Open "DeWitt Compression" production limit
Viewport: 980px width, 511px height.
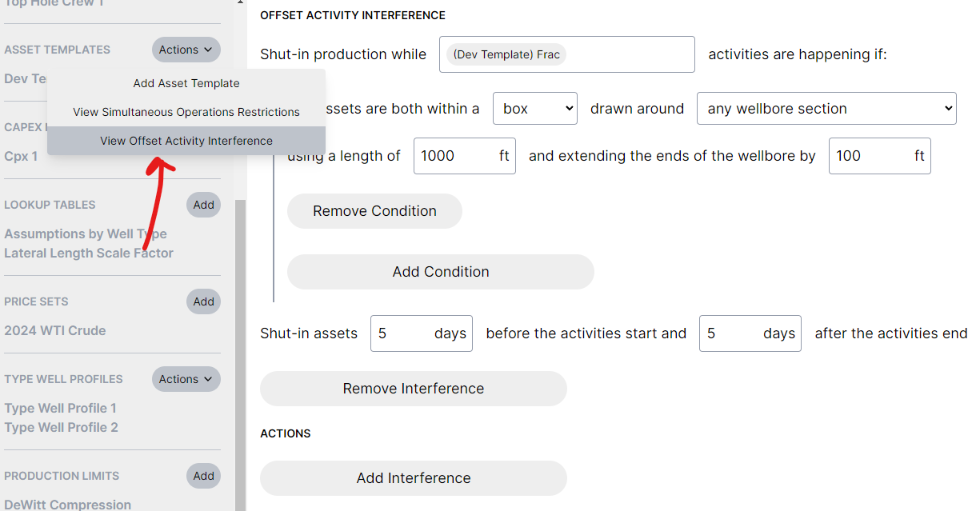pyautogui.click(x=67, y=504)
